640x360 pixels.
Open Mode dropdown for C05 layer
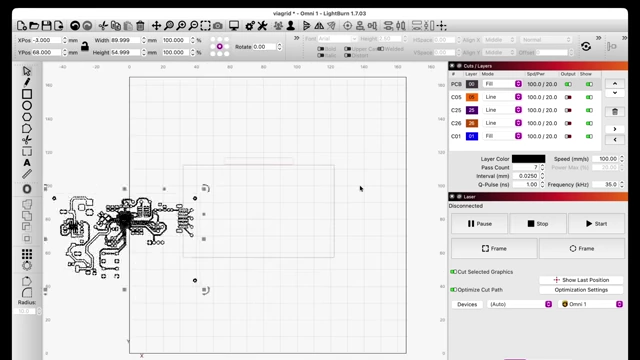[502, 97]
